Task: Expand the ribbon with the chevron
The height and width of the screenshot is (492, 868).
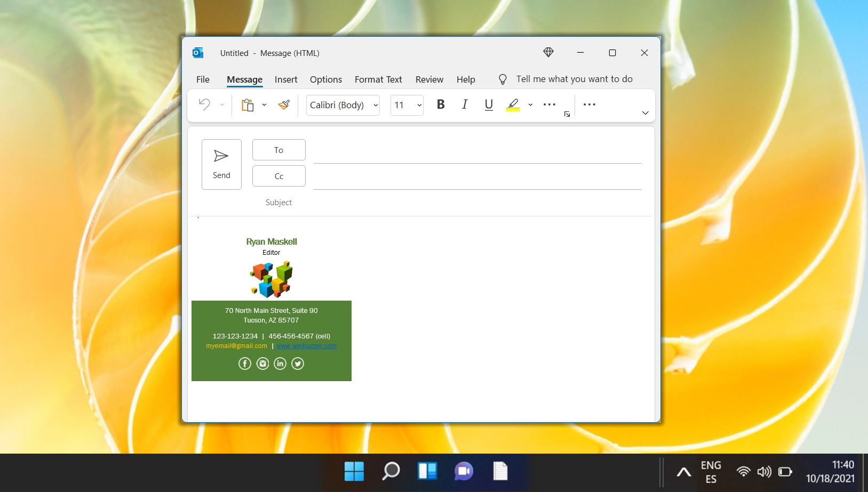Action: click(645, 113)
